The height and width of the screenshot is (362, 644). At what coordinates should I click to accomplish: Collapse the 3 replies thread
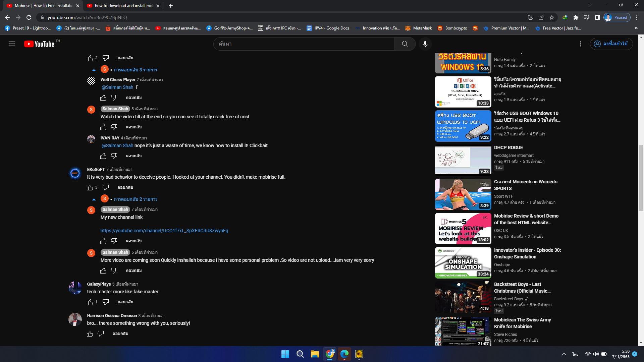pos(135,70)
